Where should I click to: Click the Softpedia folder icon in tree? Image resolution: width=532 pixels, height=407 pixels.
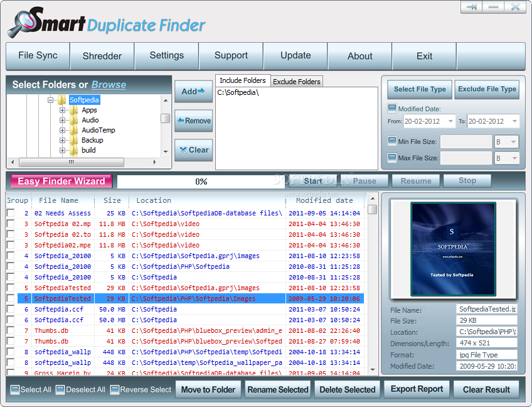pos(61,100)
